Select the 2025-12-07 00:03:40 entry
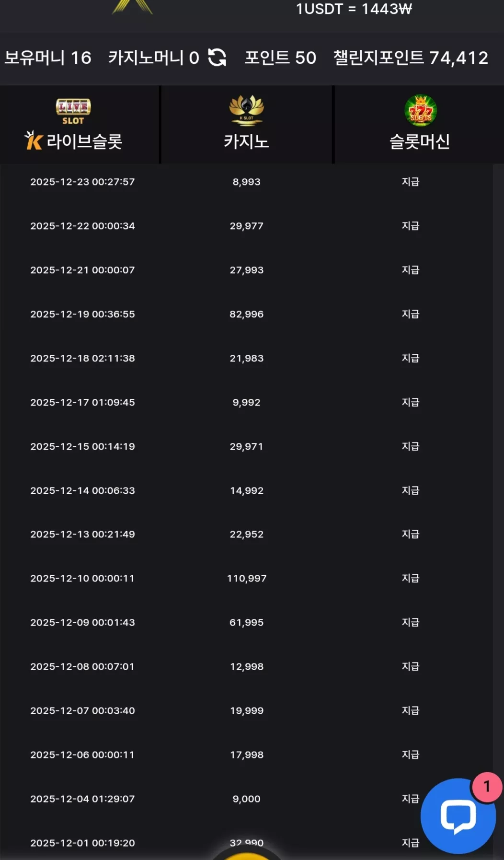 tap(246, 710)
